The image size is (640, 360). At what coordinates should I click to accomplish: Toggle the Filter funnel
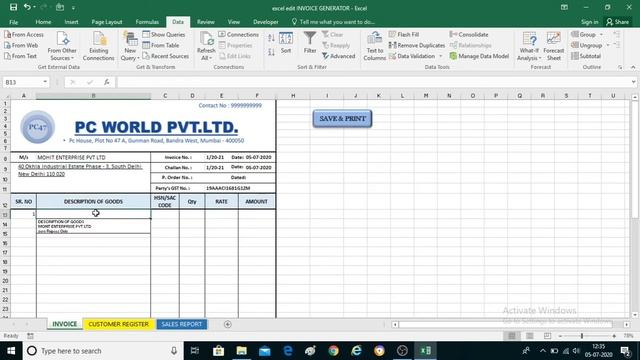pyautogui.click(x=310, y=43)
